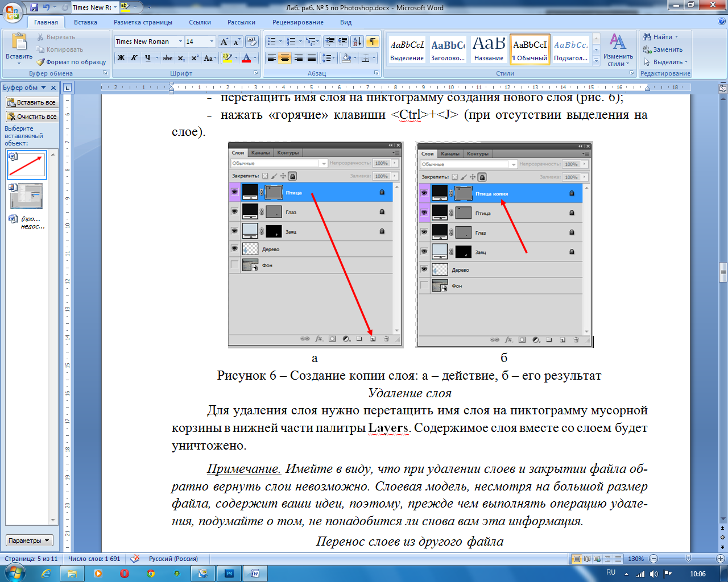Click zoom out minus button
Screen dimensions: 728x582
coord(653,559)
